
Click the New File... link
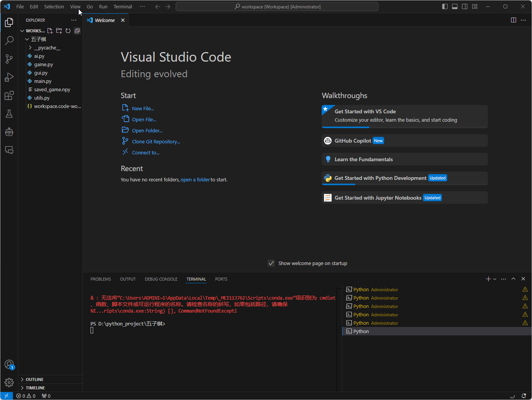[143, 108]
